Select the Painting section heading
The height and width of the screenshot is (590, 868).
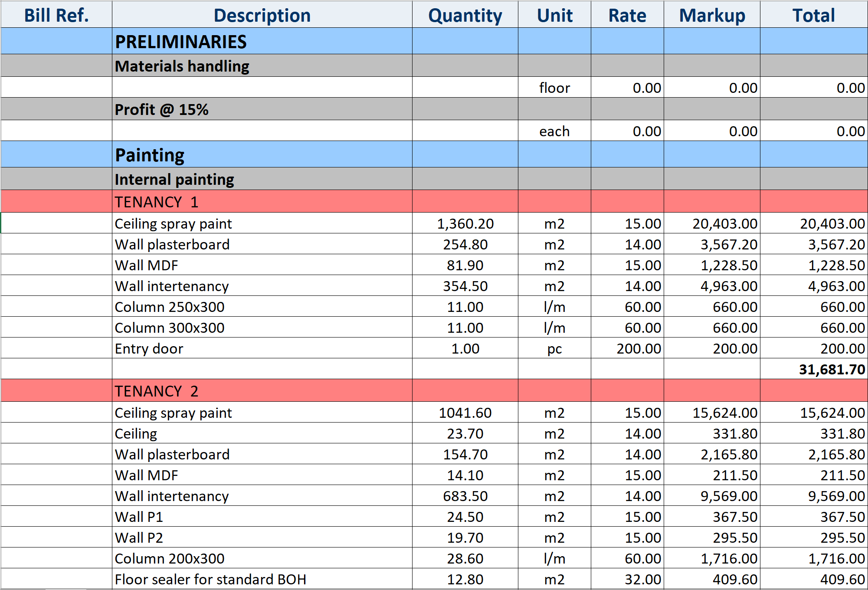pos(150,155)
